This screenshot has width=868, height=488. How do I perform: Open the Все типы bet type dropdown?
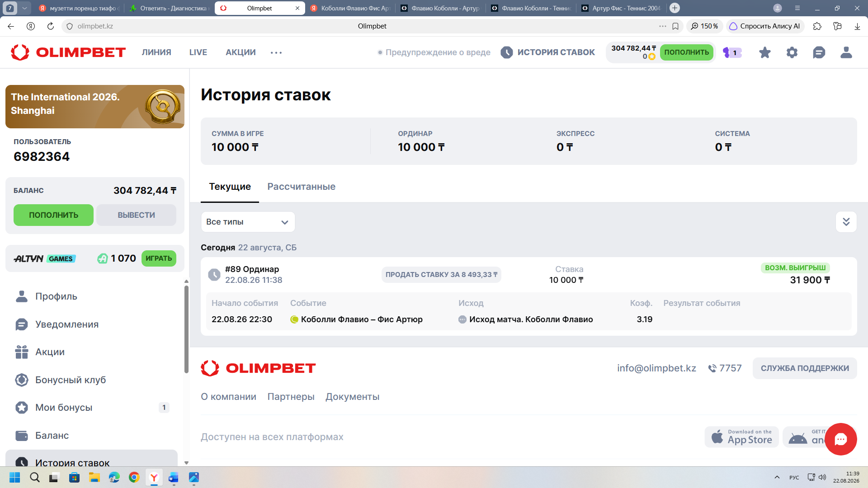(248, 222)
